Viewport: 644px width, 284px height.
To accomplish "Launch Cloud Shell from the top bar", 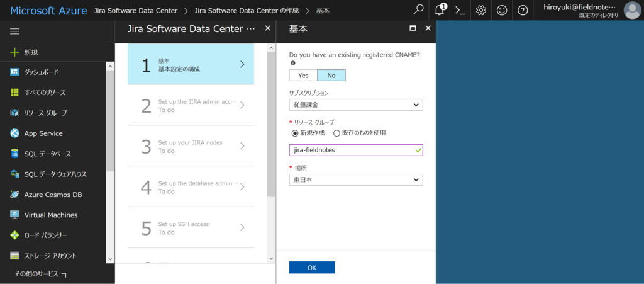I will 460,10.
